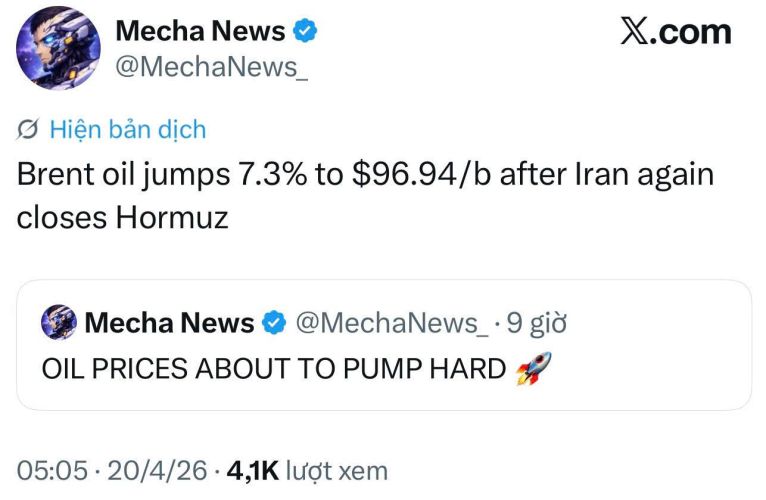Click the X.com logo in the corner
766x500 pixels.
coord(675,32)
